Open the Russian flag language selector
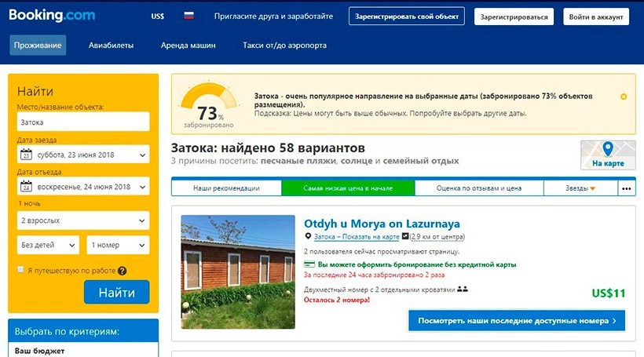Viewport: 644px width, 357px height. point(188,16)
